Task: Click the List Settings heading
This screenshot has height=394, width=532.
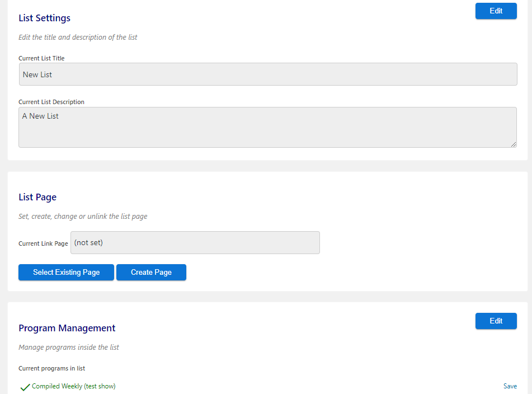Action: [x=44, y=18]
